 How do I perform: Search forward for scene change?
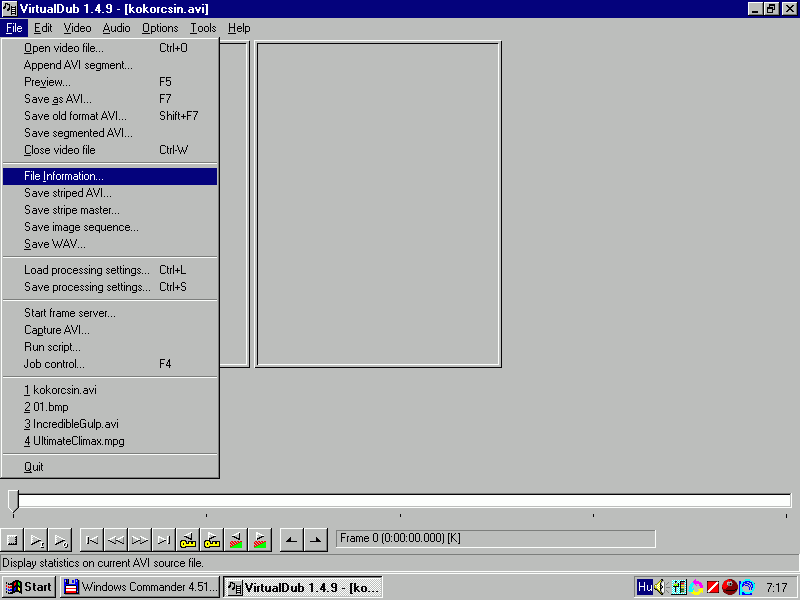coord(259,540)
